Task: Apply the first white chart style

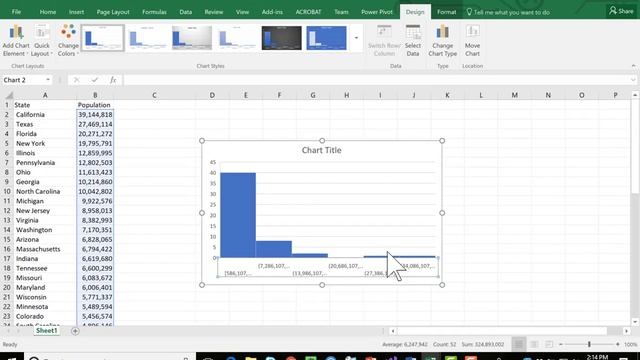Action: click(x=102, y=38)
